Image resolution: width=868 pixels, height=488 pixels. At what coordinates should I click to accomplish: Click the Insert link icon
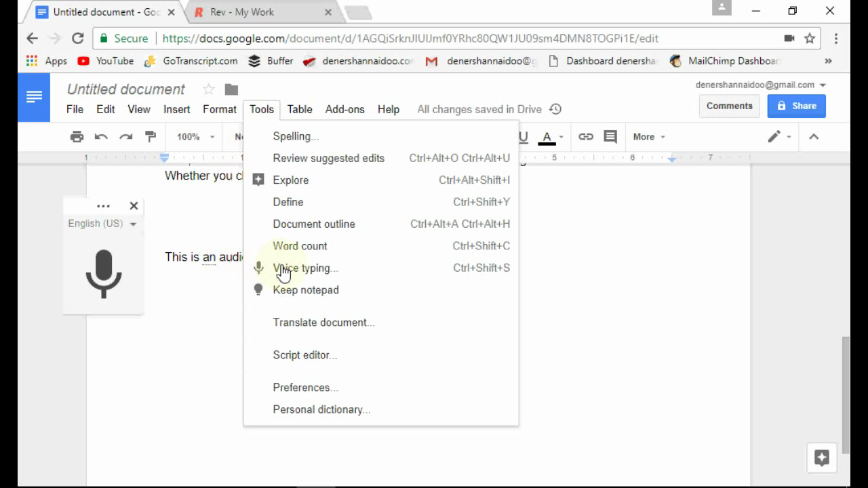click(x=586, y=137)
